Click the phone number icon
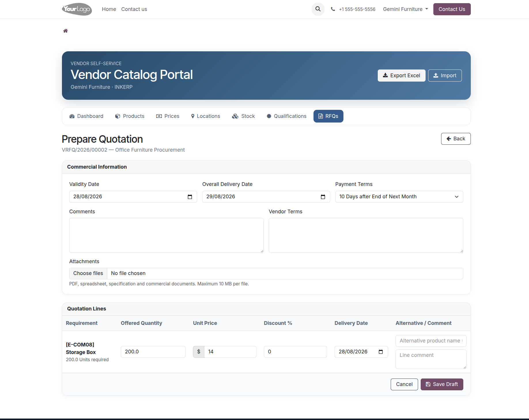 click(333, 9)
